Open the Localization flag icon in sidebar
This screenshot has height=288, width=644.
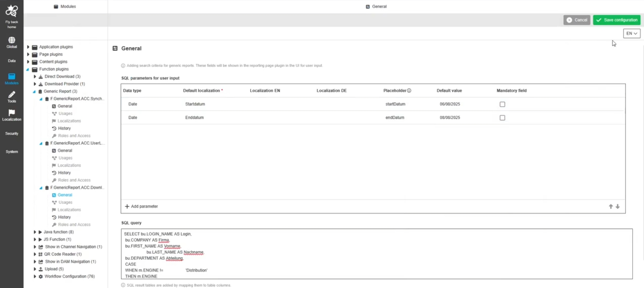point(11,113)
